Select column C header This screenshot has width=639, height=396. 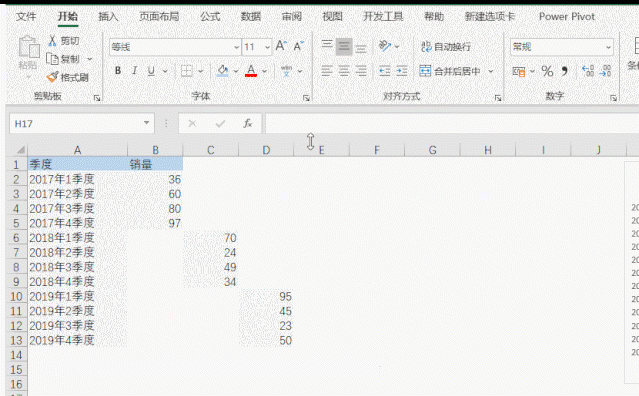(211, 150)
